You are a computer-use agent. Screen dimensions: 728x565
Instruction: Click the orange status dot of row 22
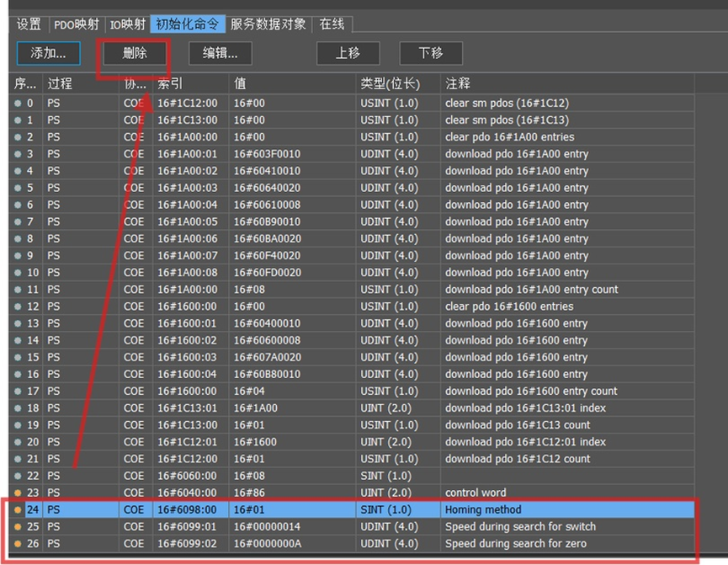pos(18,476)
